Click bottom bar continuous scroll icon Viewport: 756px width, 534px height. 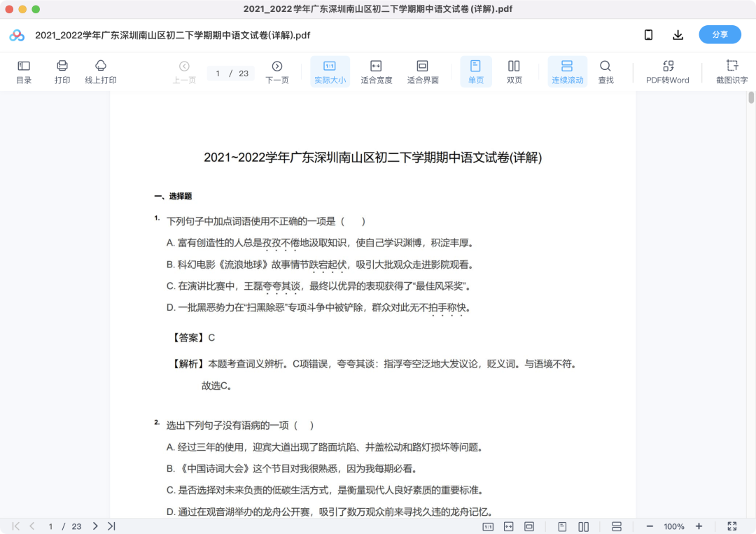tap(617, 527)
